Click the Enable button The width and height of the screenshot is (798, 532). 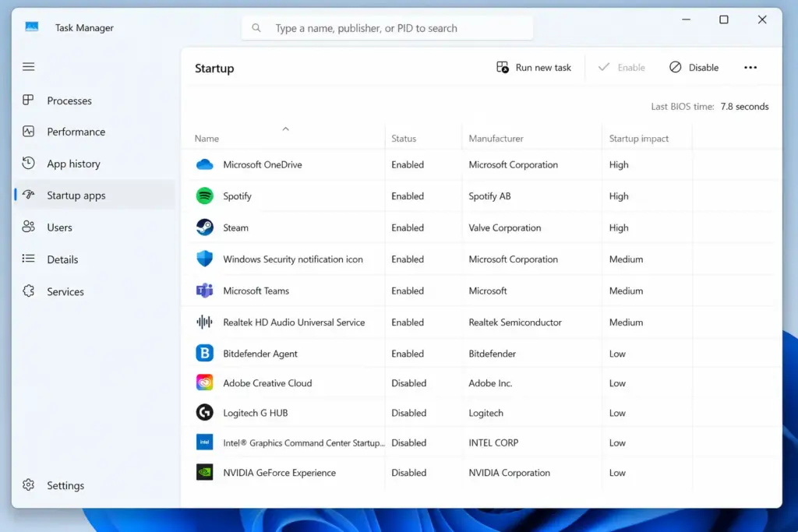click(621, 68)
